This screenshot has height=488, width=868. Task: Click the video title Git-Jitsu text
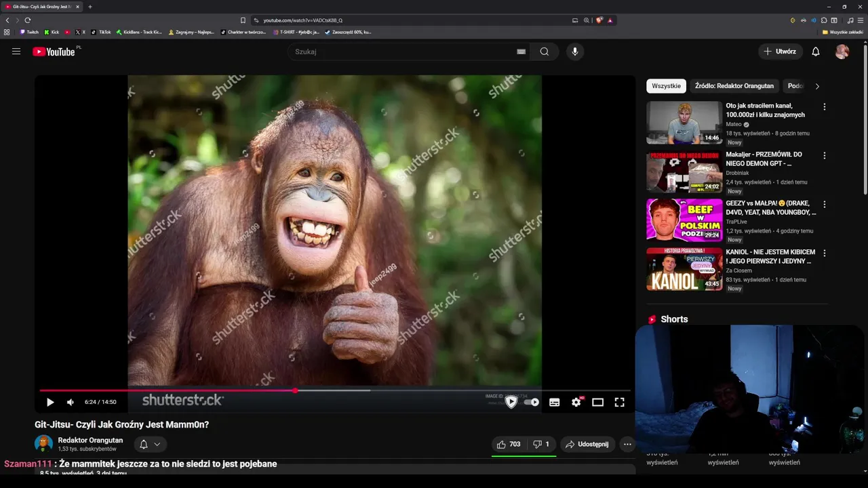pos(121,425)
